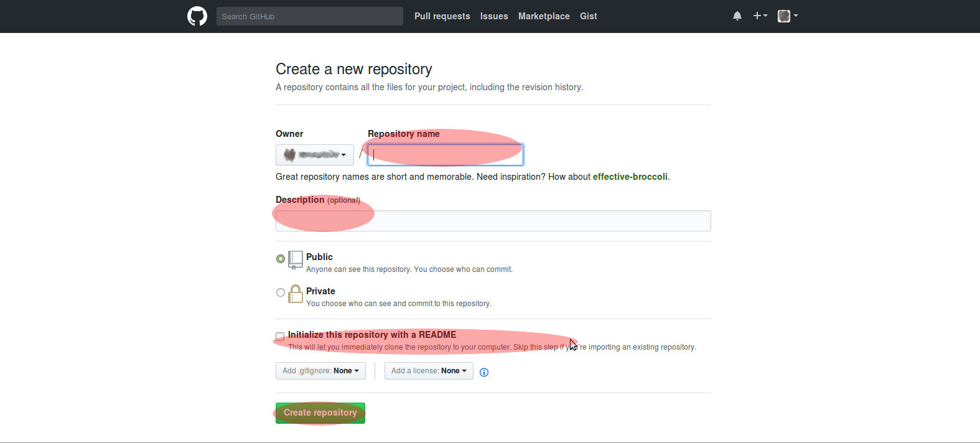Click the license info circle icon
The image size is (980, 443).
(484, 372)
